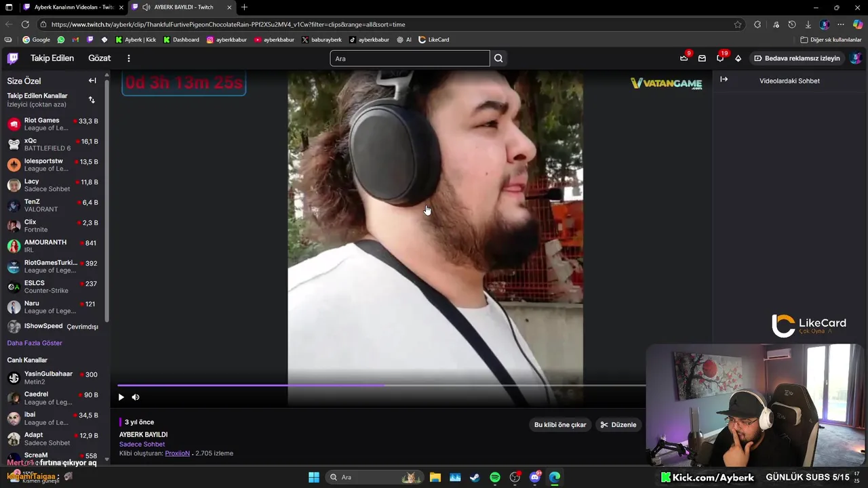Open lolesportstw channel in sidebar
Viewport: 868px width, 488px height.
coord(53,165)
